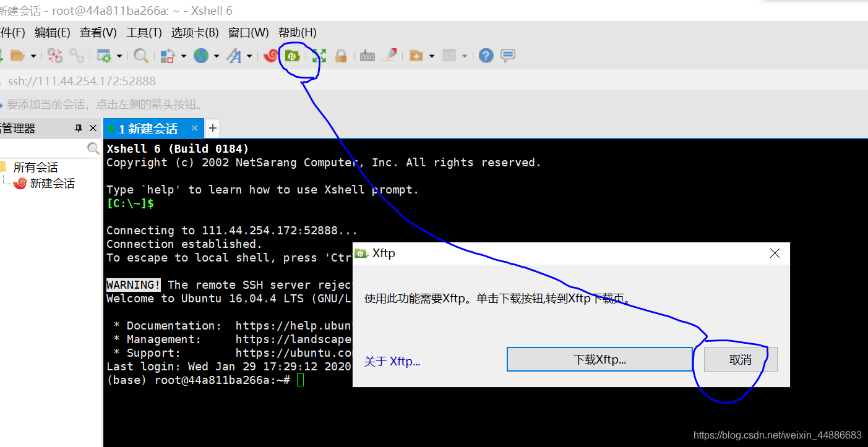Pin the session manager panel
868x447 pixels.
point(79,128)
